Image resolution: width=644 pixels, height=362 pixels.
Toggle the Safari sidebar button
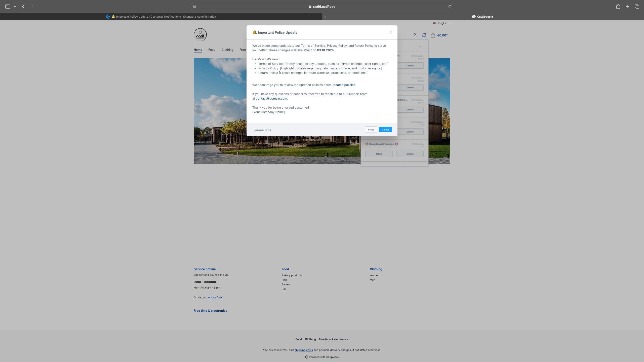8,7
